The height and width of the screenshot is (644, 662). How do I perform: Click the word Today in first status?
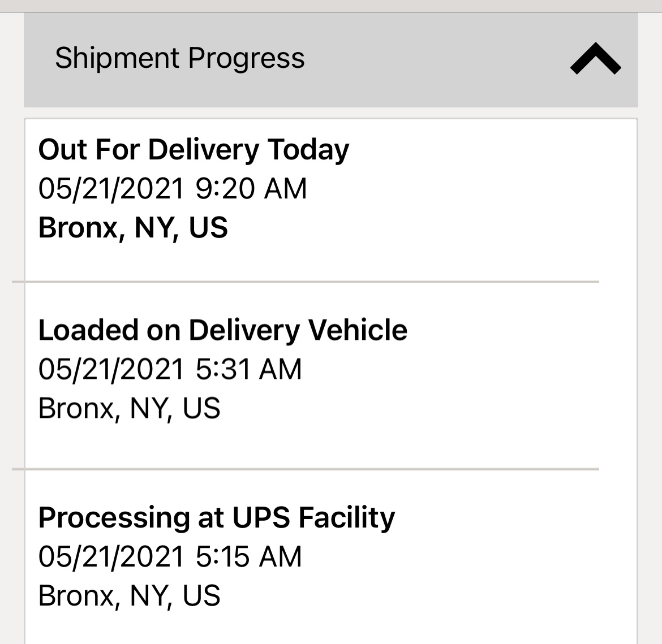click(308, 150)
